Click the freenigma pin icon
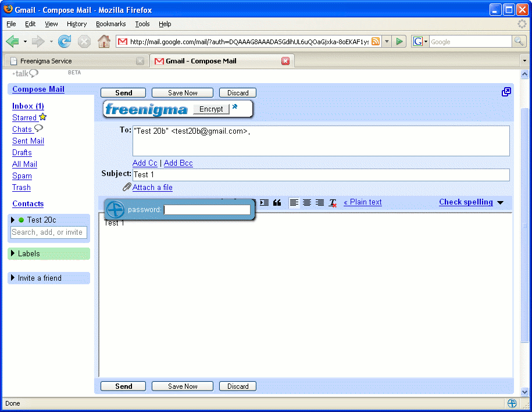Viewport: 532px width, 412px height. (235, 106)
